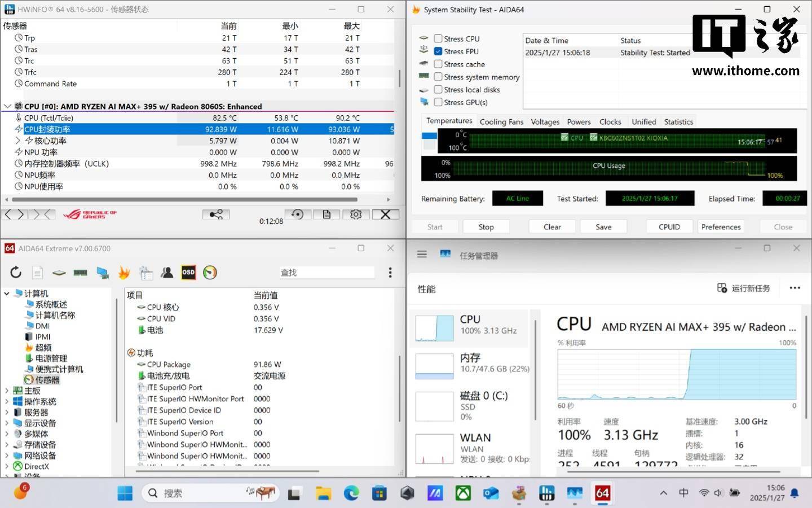Collapse the CPU [#0] AMD RYZEN sensor group
Viewport: 812px width, 508px height.
click(x=7, y=106)
